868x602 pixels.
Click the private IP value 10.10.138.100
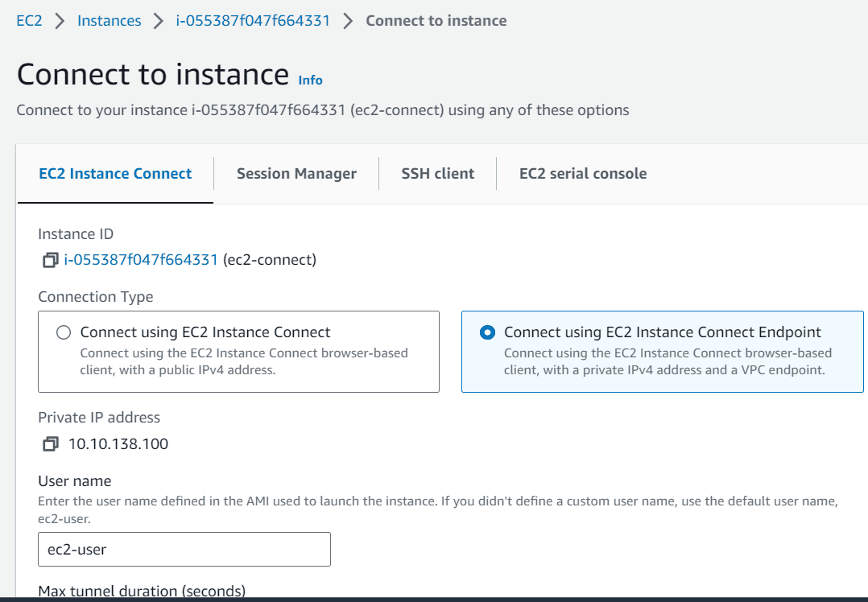[x=118, y=443]
